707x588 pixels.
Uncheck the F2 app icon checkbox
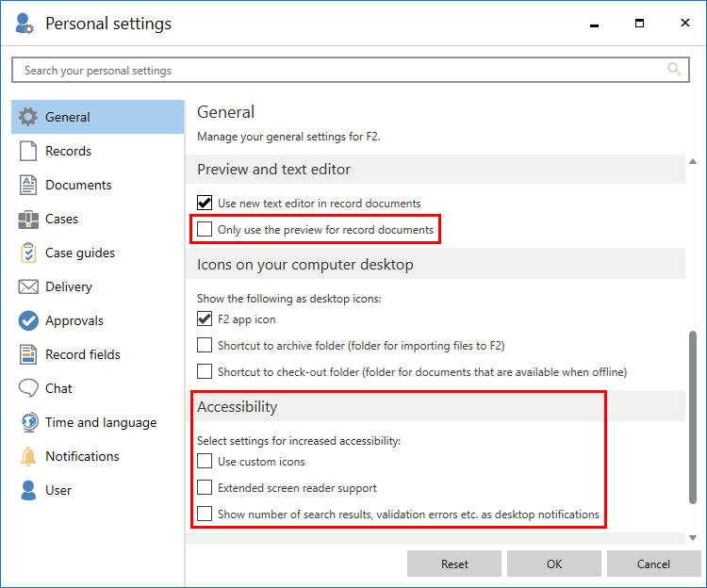coord(205,319)
